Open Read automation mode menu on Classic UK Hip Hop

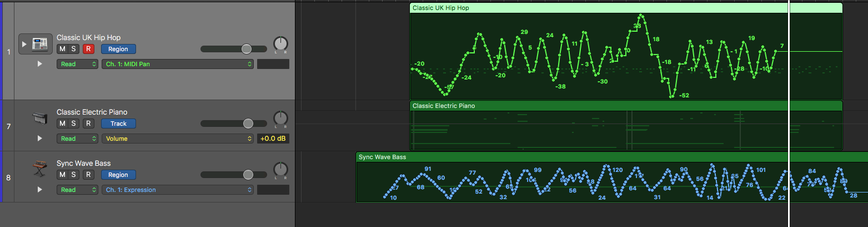(x=77, y=64)
